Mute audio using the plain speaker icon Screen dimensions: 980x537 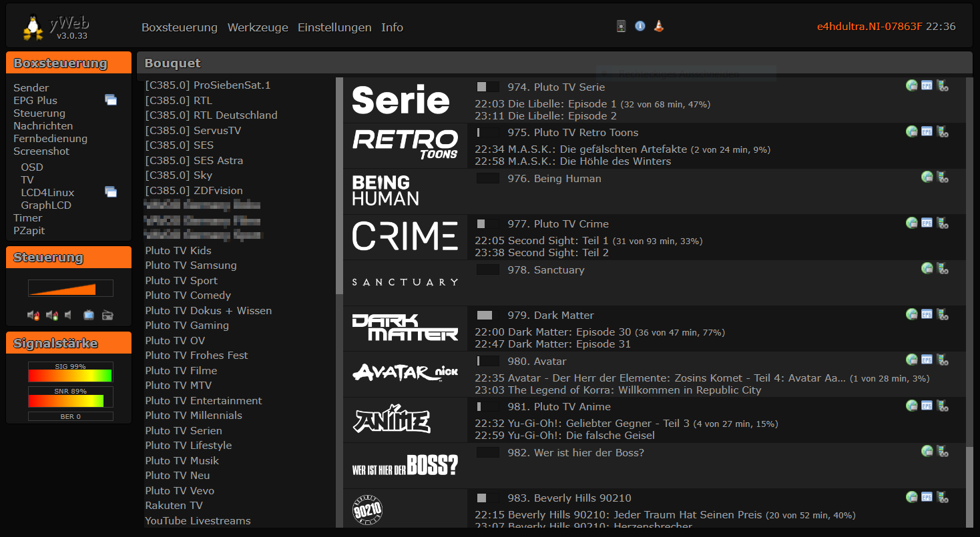point(68,315)
